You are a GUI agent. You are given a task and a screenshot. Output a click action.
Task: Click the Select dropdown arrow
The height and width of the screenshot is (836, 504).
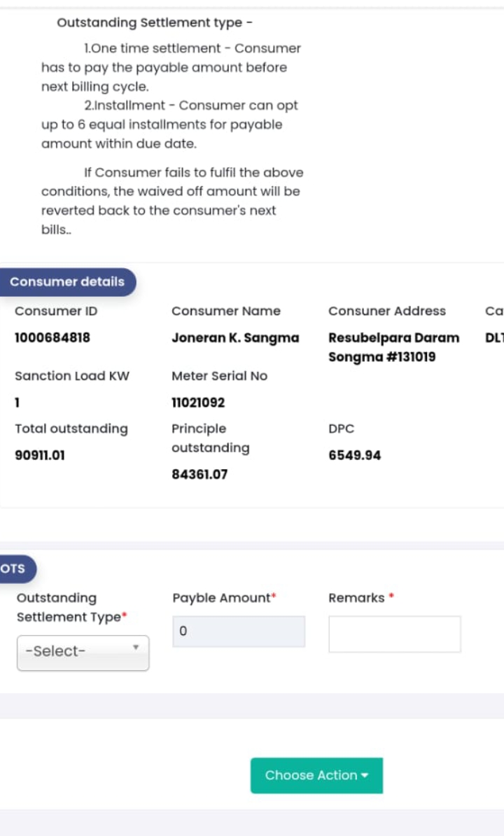tap(136, 647)
